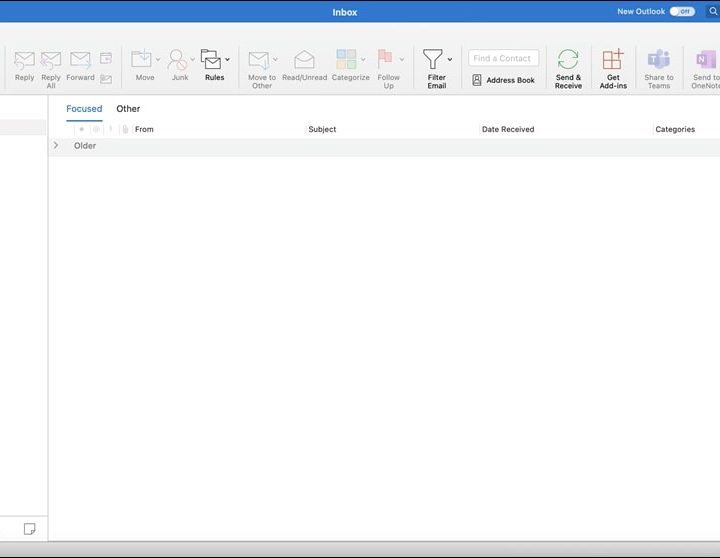Click the search magnifier in title bar
The image size is (720, 558).
click(x=713, y=11)
